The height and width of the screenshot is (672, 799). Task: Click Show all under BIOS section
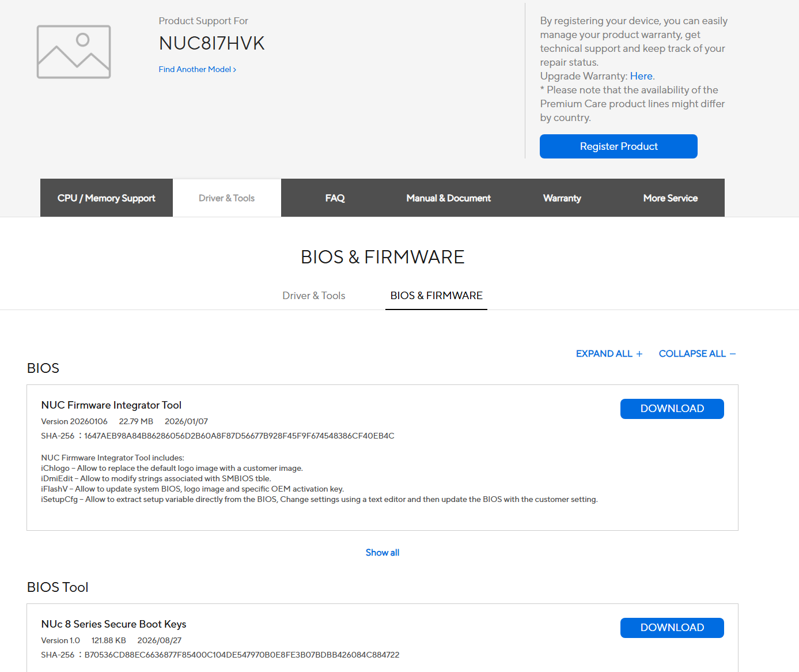pyautogui.click(x=383, y=553)
